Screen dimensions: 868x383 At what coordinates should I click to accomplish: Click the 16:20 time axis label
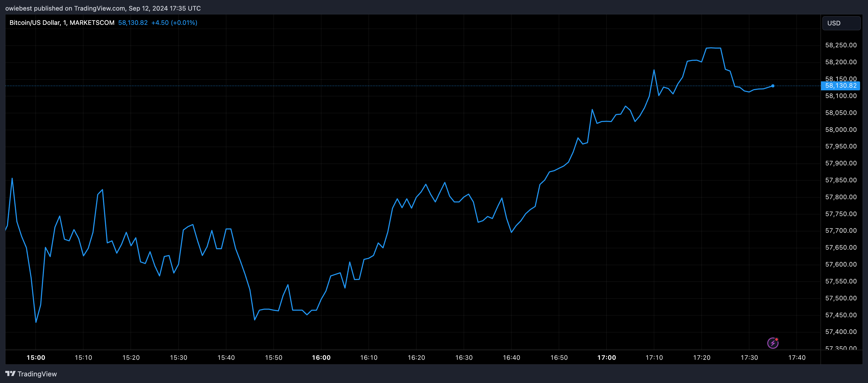[x=416, y=357]
